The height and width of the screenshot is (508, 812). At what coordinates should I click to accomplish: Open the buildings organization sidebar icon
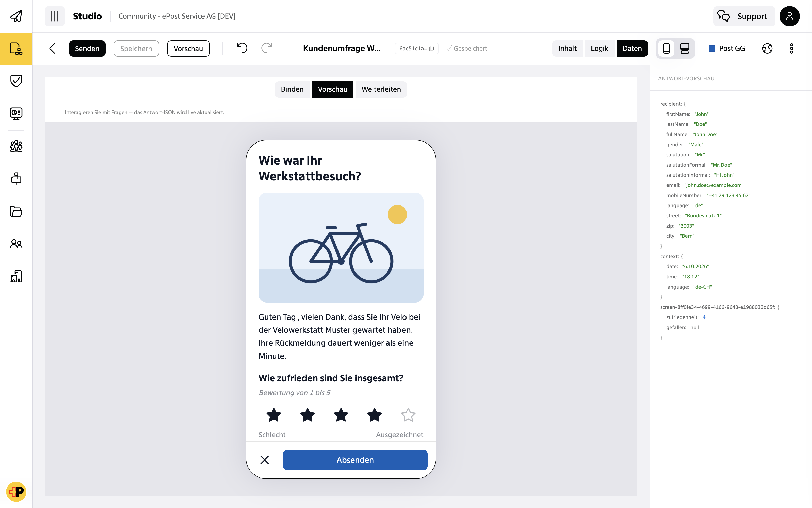pyautogui.click(x=16, y=276)
